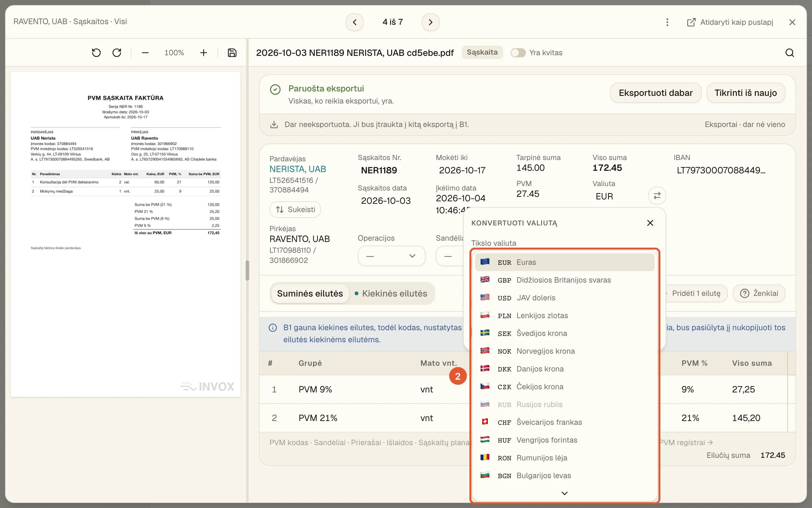Choose PLN Lenkijos zlotas

pos(565,316)
